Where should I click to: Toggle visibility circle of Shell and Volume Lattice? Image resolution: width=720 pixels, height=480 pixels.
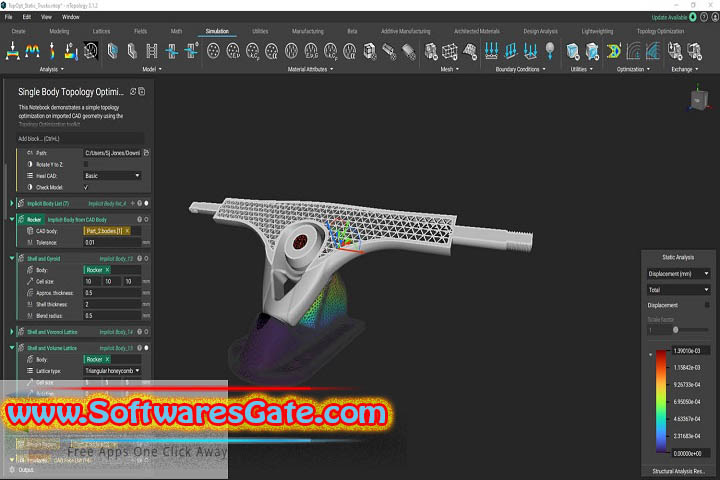click(146, 348)
